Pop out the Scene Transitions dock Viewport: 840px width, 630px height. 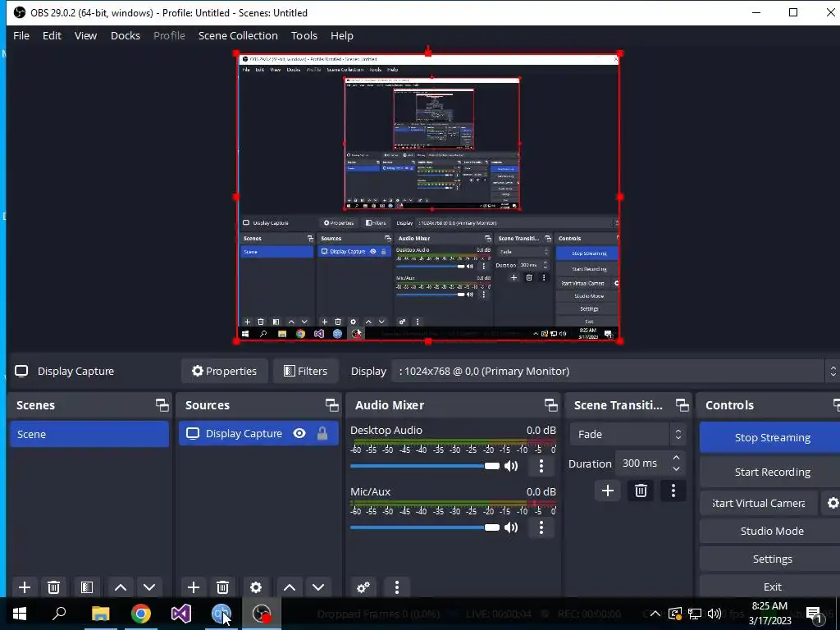(x=682, y=405)
